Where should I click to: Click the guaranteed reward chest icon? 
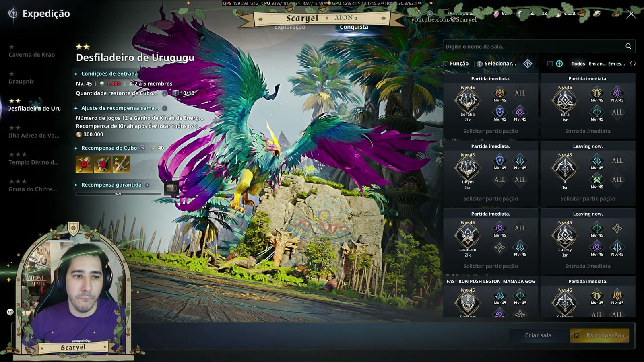click(x=171, y=188)
